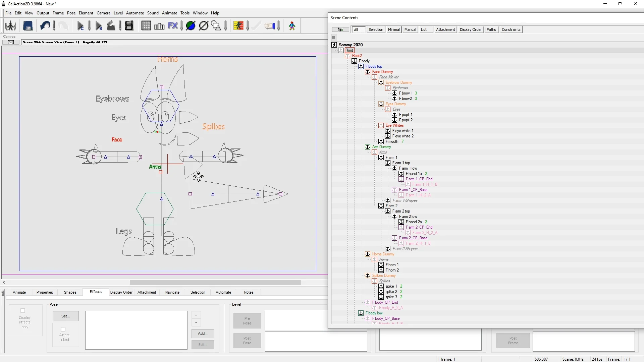The height and width of the screenshot is (362, 644).
Task: Open the Camera menu
Action: point(103,13)
